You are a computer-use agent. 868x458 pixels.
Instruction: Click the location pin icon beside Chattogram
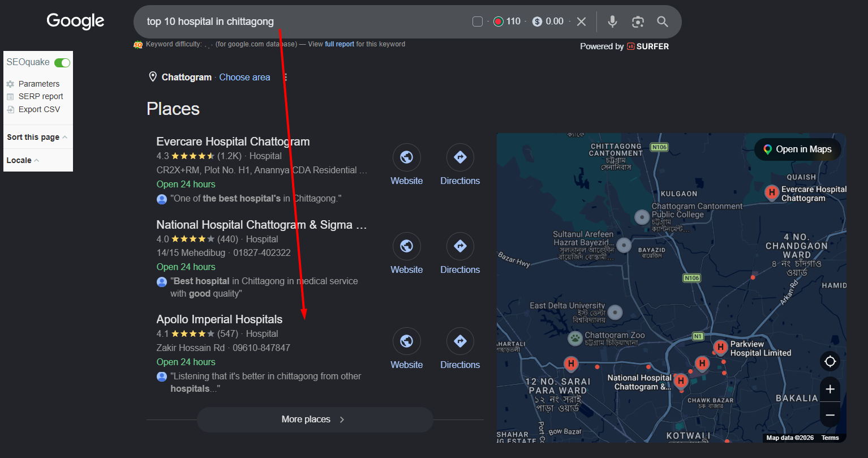pos(152,77)
